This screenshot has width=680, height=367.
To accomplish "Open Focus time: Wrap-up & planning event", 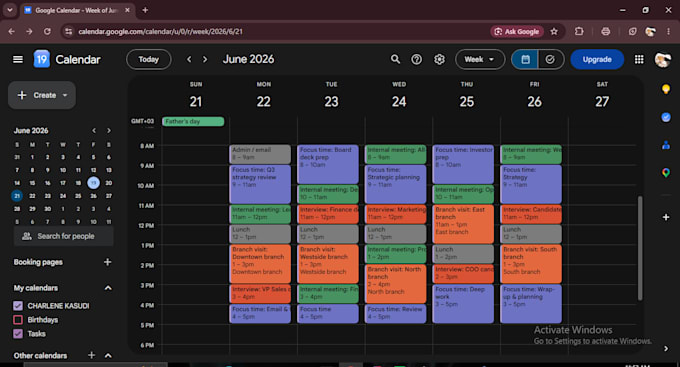I will pyautogui.click(x=531, y=304).
